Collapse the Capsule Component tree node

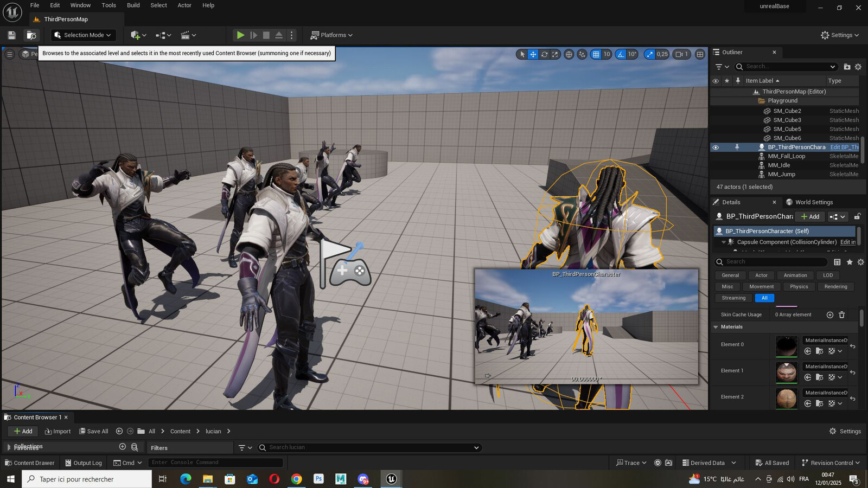[723, 242]
